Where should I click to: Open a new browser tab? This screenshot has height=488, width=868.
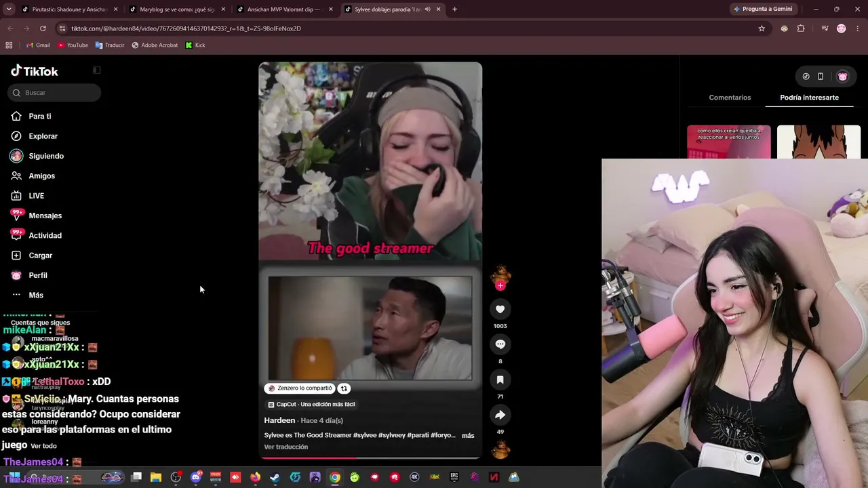coord(454,9)
